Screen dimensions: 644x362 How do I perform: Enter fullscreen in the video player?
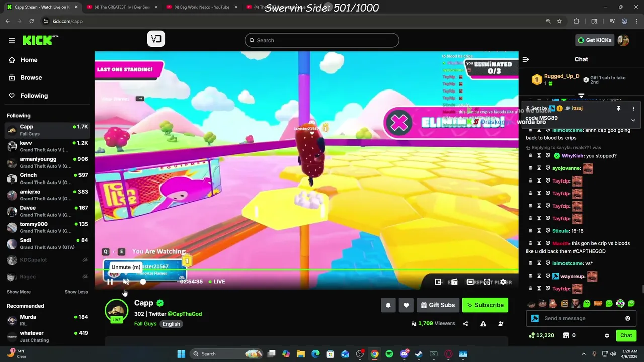487,282
